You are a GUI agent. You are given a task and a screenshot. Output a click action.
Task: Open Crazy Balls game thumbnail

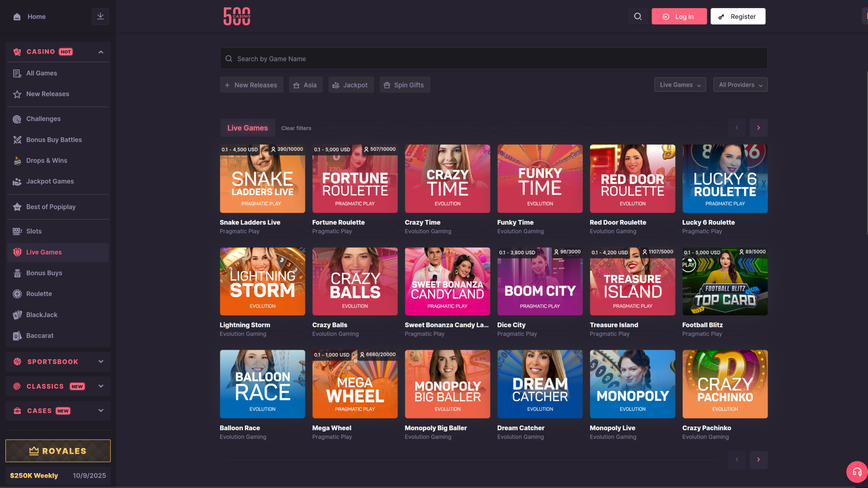355,281
